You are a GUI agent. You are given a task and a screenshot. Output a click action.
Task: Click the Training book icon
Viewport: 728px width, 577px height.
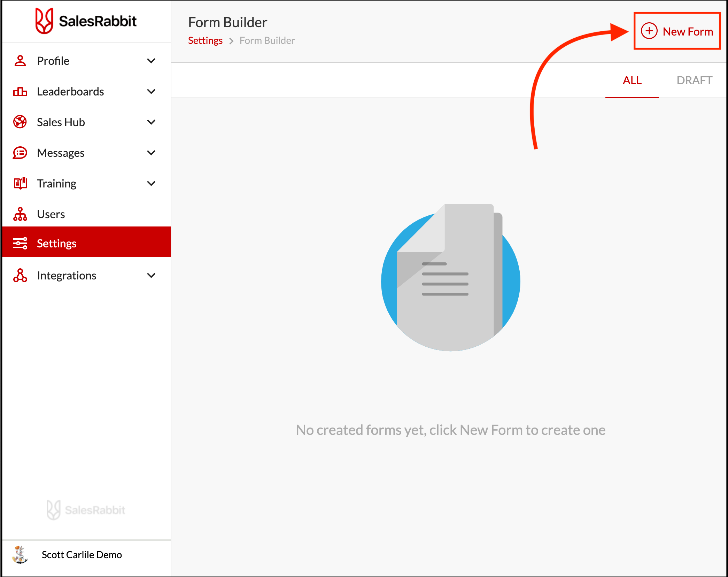pos(20,183)
